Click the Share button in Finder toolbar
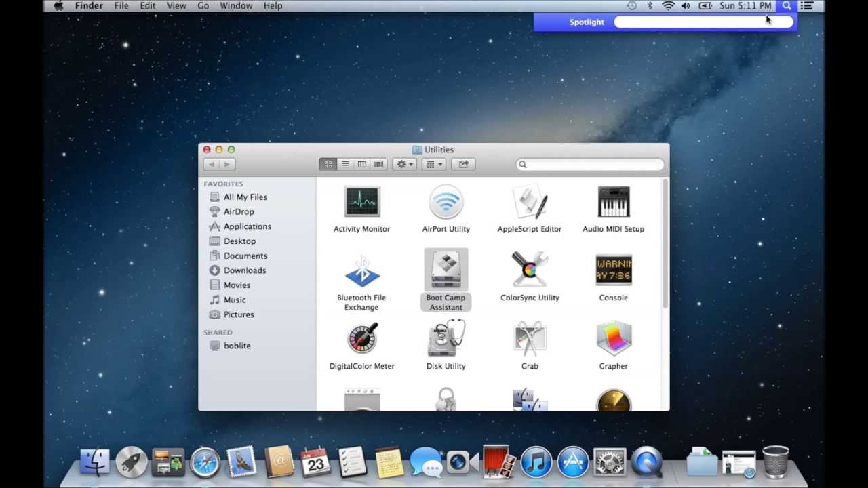Image resolution: width=868 pixels, height=488 pixels. 463,164
